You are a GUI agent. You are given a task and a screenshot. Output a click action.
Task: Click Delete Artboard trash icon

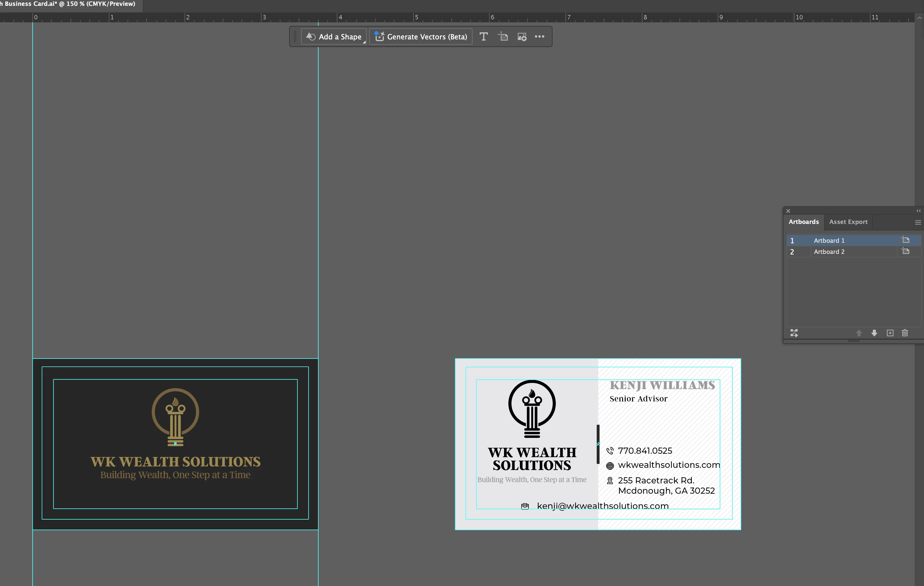[x=905, y=333]
